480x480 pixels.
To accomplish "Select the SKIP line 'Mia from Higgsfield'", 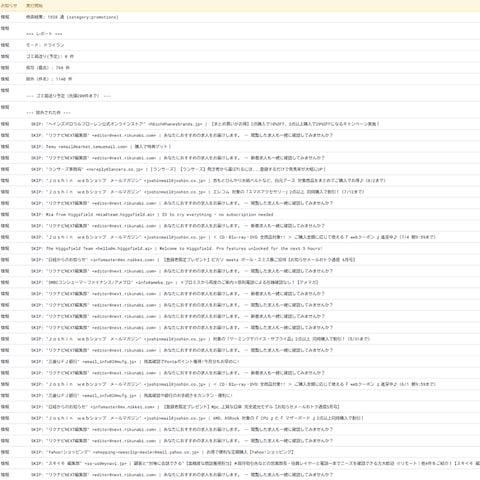I will tap(240, 215).
